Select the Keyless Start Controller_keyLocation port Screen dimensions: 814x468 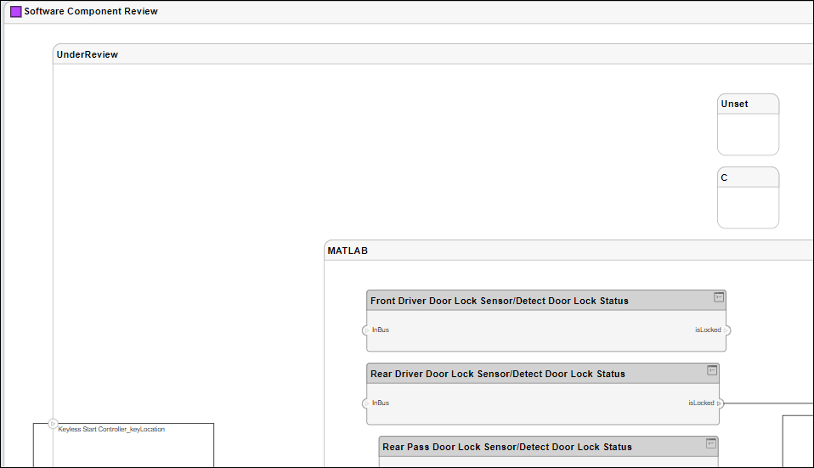click(52, 424)
